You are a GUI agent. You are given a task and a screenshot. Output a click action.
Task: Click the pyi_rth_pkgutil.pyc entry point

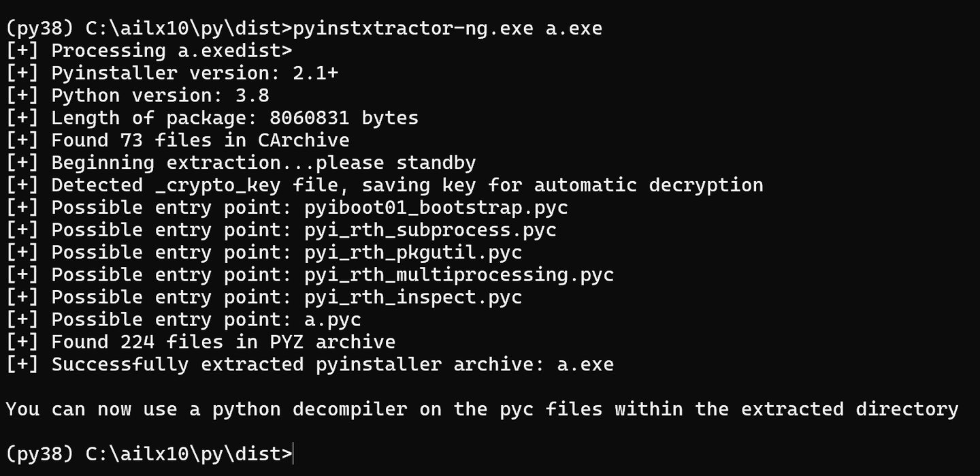[413, 253]
